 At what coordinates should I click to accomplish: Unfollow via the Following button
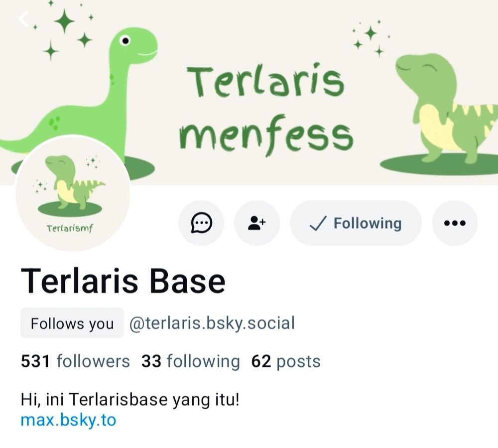[x=356, y=223]
